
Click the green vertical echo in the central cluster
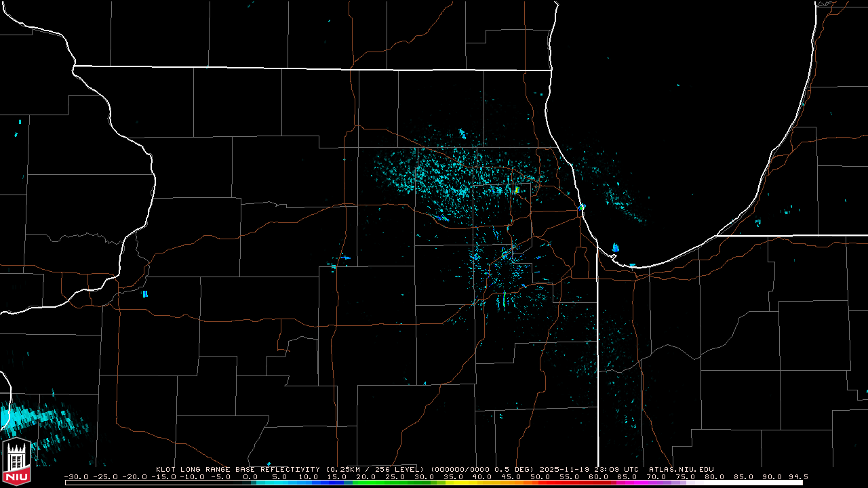[x=504, y=302]
